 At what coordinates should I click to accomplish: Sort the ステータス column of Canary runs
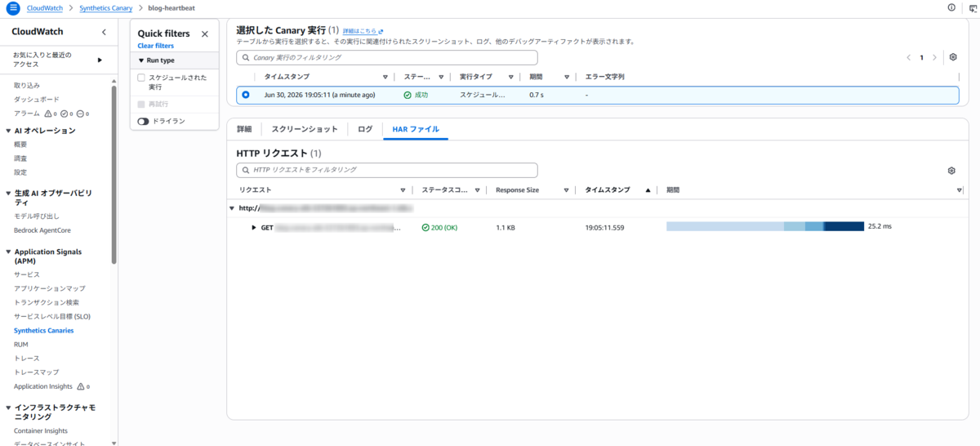pos(441,77)
